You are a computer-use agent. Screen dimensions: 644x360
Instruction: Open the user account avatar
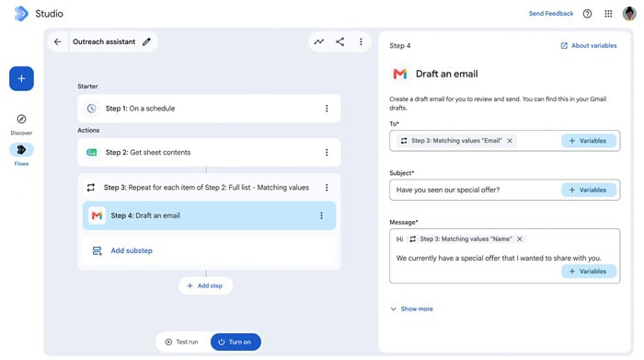click(x=629, y=14)
